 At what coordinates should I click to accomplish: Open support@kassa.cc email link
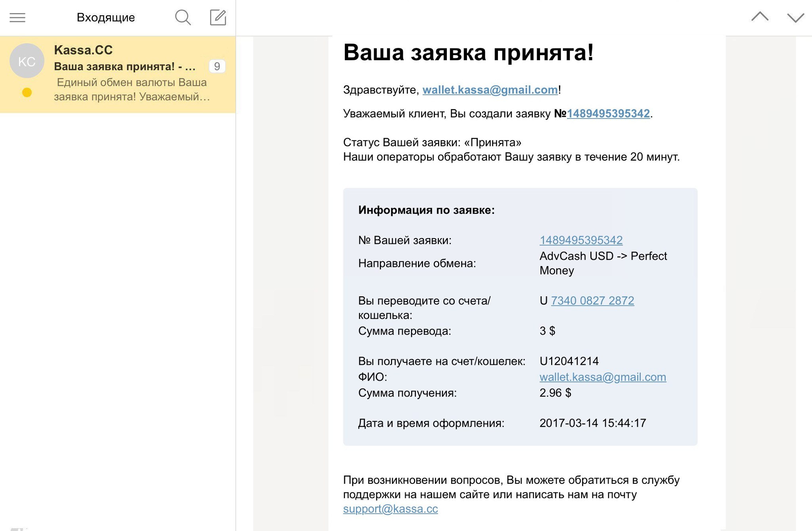point(391,509)
